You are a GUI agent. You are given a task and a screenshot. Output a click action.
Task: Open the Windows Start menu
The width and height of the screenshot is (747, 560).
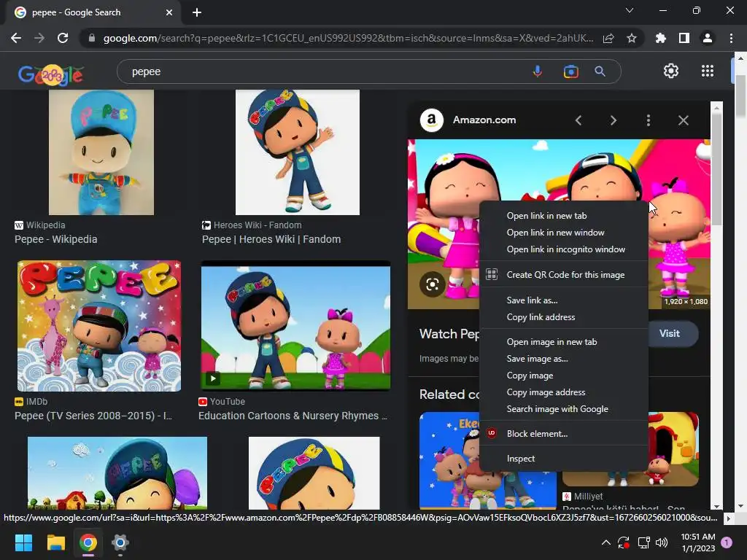coord(23,542)
